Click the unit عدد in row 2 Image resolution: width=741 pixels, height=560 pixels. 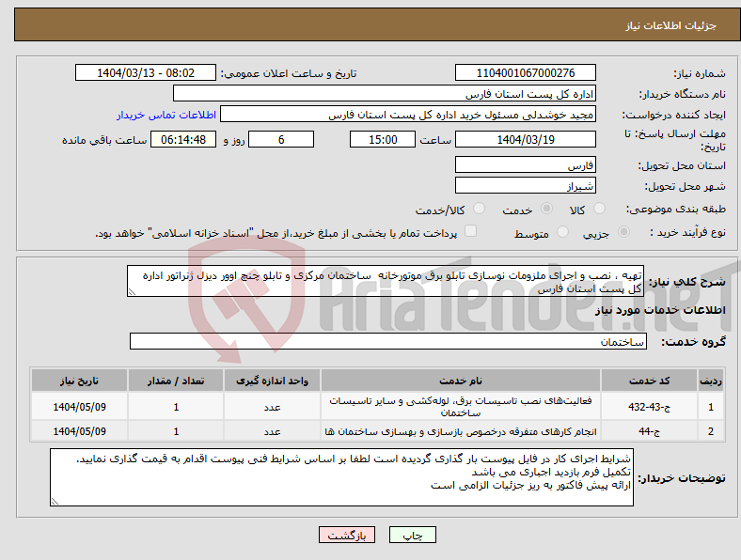point(272,431)
